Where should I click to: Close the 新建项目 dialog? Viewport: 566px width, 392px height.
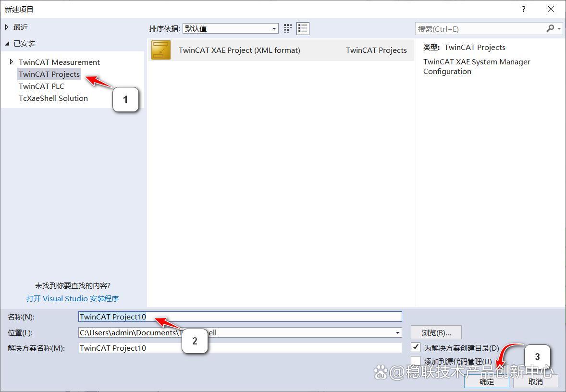click(x=551, y=10)
